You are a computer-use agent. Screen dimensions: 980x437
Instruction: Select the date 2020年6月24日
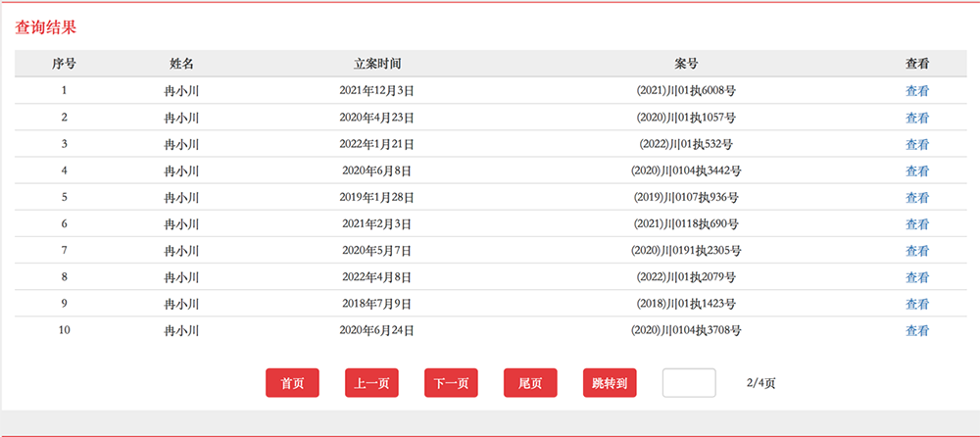point(377,330)
